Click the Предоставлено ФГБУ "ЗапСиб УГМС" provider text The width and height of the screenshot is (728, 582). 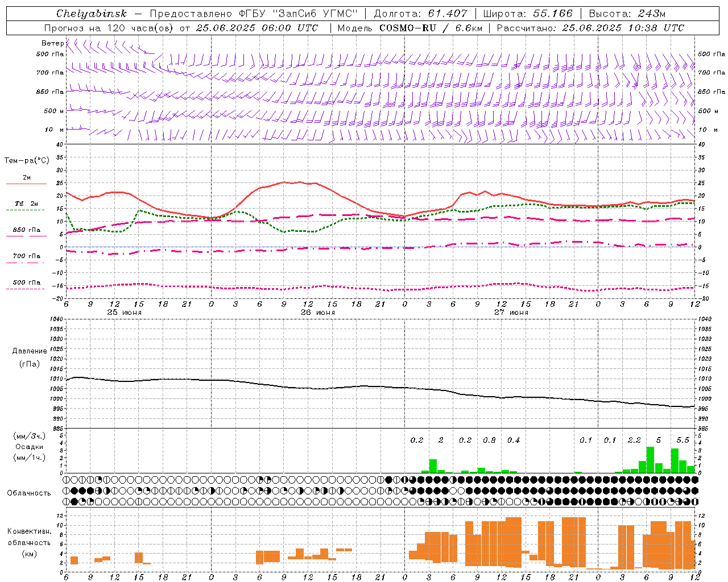point(253,14)
